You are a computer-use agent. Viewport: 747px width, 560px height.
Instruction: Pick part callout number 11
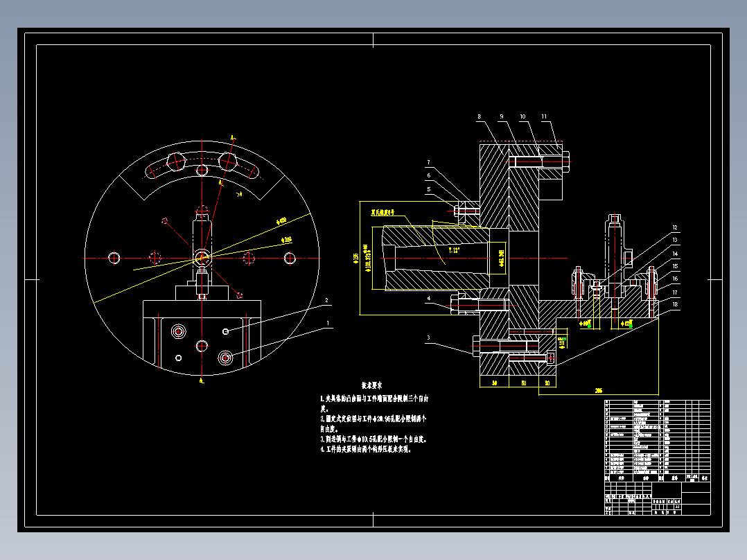[544, 116]
